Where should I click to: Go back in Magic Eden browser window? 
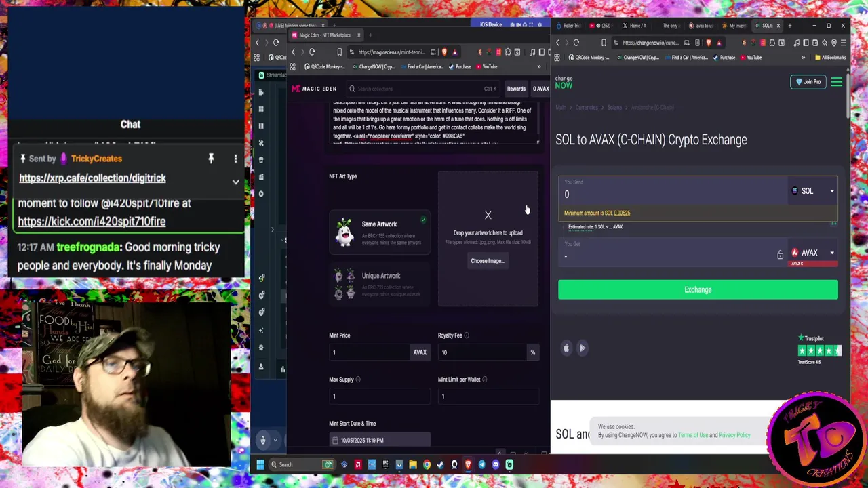point(294,52)
